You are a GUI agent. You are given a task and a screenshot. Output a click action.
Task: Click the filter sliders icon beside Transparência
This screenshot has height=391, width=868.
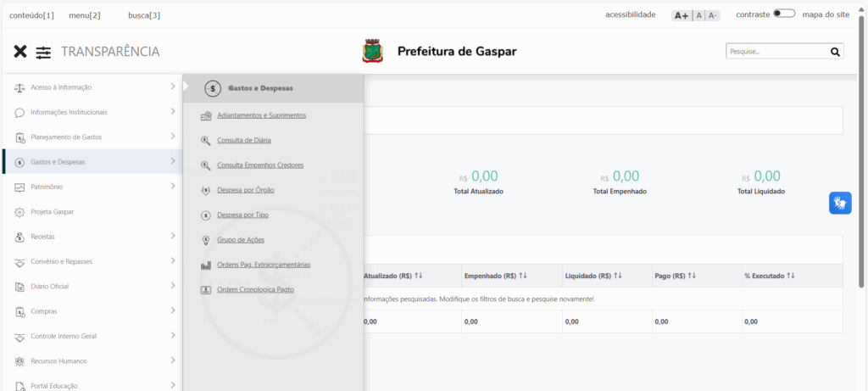tap(43, 52)
